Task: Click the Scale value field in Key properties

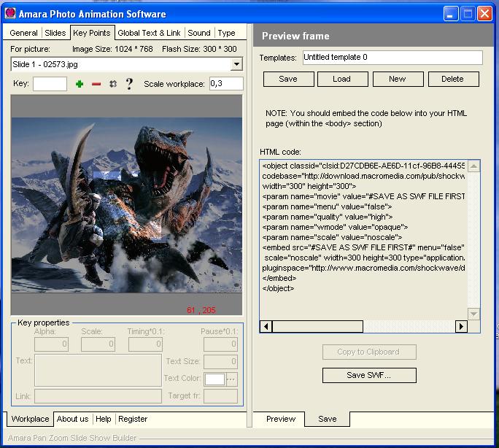Action: [98, 344]
